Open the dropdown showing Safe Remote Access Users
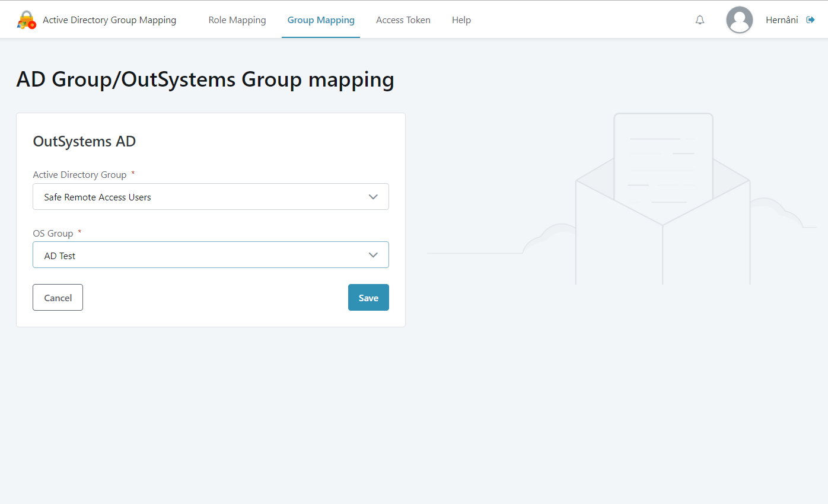The height and width of the screenshot is (504, 828). pos(211,196)
